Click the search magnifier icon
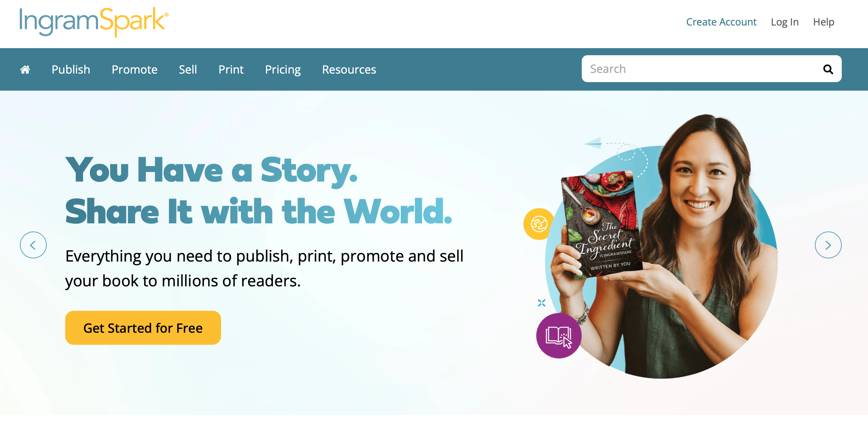The height and width of the screenshot is (429, 868). click(x=828, y=69)
